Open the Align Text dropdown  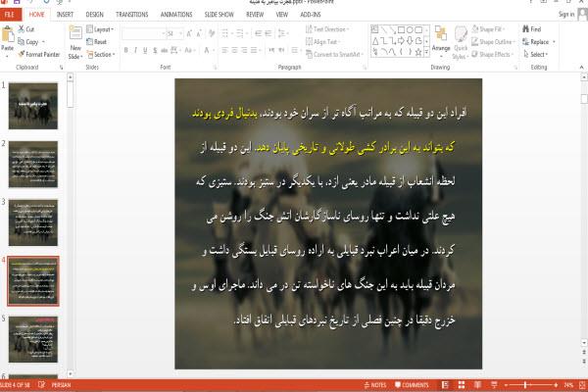(x=322, y=41)
